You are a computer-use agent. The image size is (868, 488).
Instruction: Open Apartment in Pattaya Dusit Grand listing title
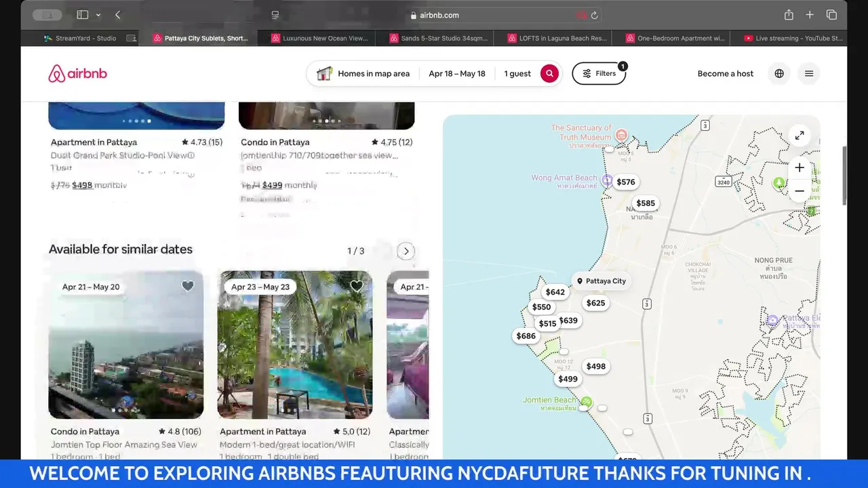(x=94, y=142)
